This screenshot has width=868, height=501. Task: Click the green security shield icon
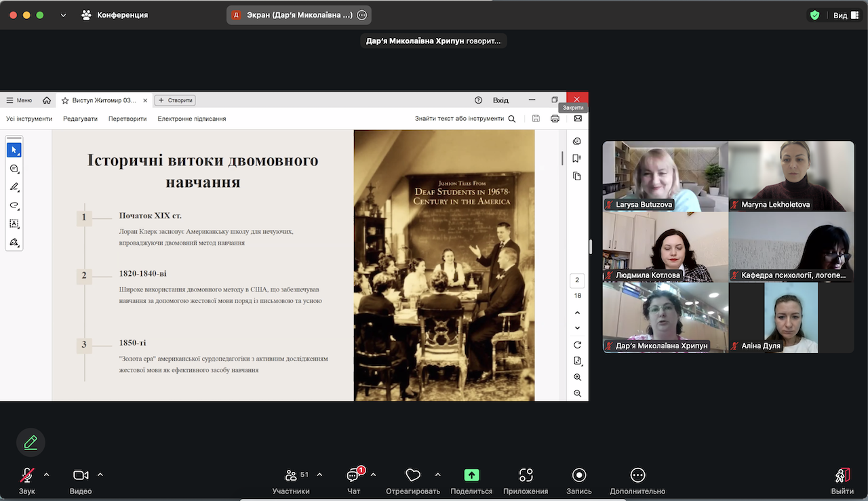click(x=814, y=15)
